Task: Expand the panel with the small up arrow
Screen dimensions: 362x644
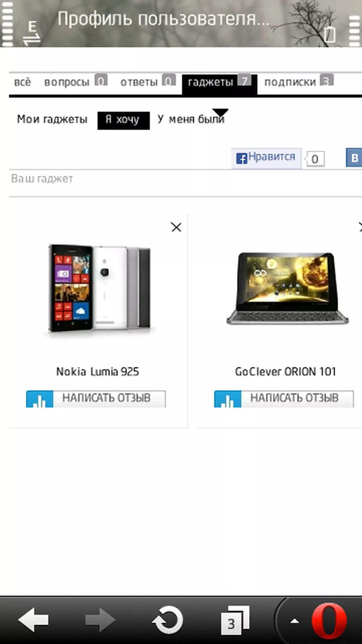Action: [x=295, y=621]
